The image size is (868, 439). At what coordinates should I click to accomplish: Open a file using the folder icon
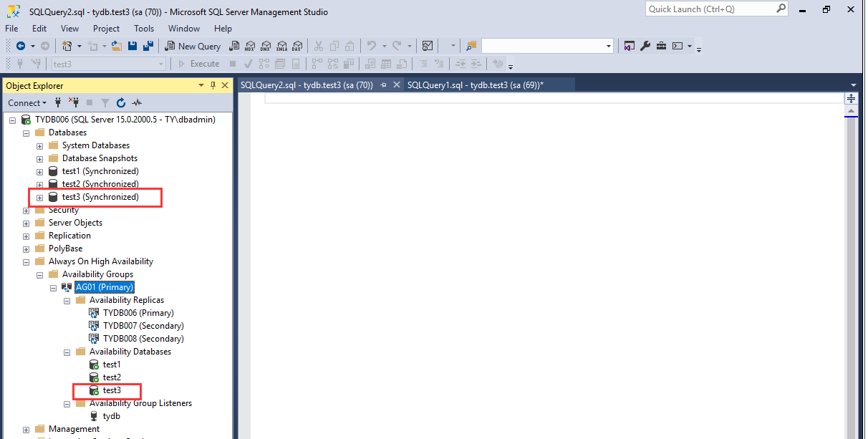[x=117, y=46]
